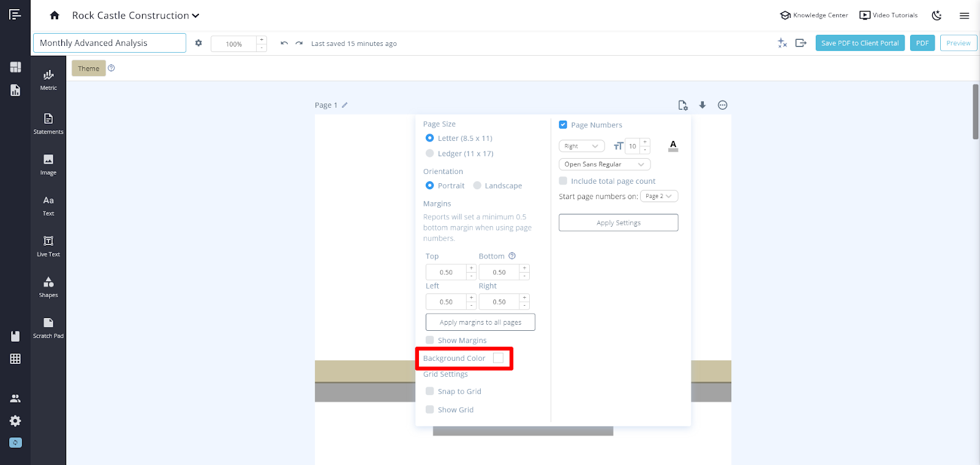Enable Snap to Grid
This screenshot has height=465, width=980.
tap(430, 391)
